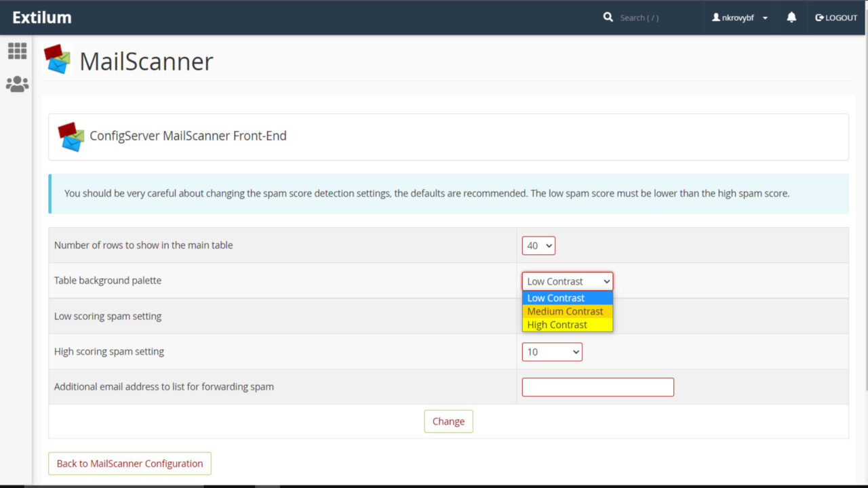Click the users icon in the left sidebar
This screenshot has width=868, height=488.
point(17,83)
